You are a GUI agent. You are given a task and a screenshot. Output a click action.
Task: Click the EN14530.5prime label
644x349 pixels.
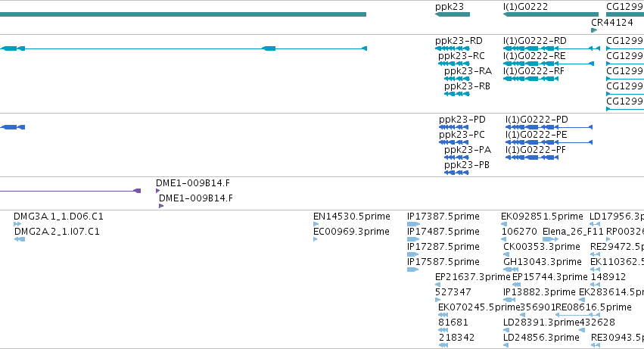(x=352, y=217)
